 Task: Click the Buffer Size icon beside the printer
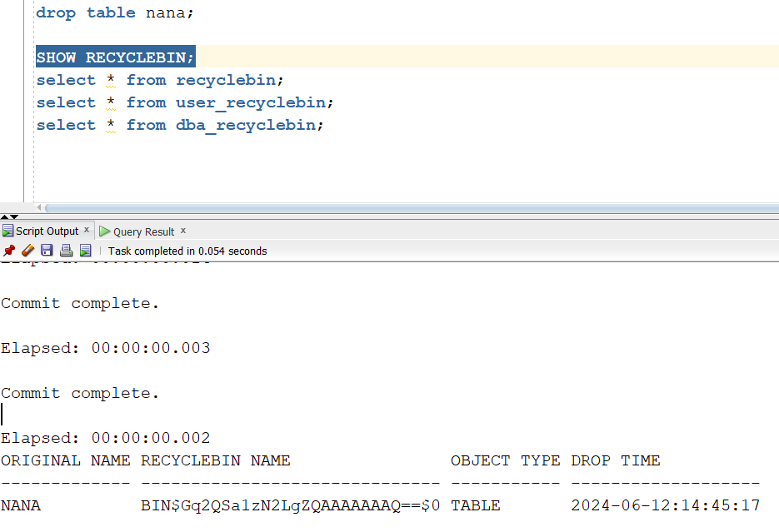(x=85, y=251)
